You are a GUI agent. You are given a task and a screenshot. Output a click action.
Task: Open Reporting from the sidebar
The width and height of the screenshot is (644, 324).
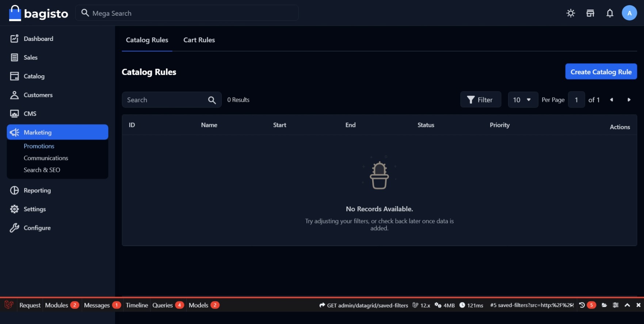(x=57, y=190)
